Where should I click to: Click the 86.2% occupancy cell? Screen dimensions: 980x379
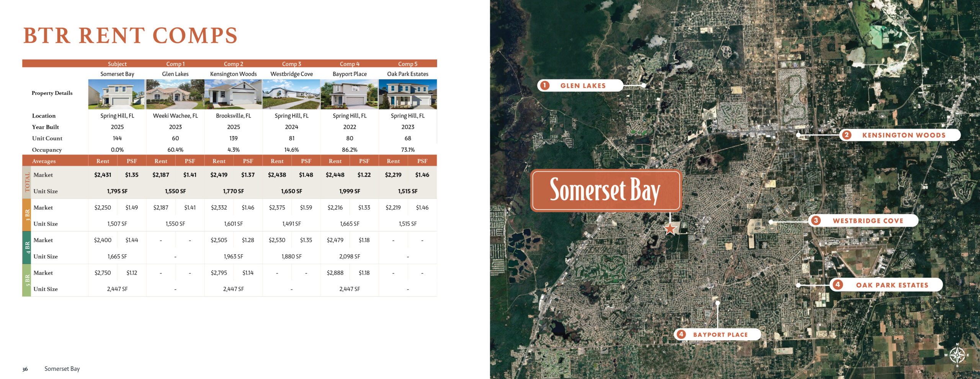[350, 150]
